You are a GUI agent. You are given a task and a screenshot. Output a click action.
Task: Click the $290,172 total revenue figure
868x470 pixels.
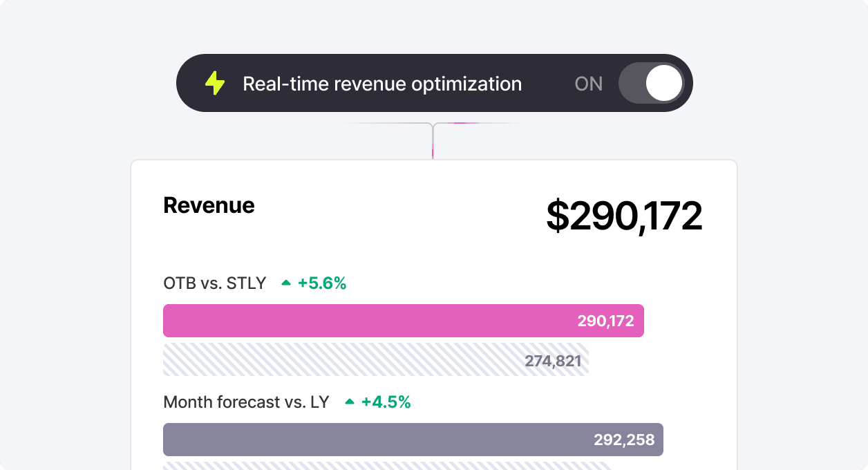pyautogui.click(x=624, y=216)
